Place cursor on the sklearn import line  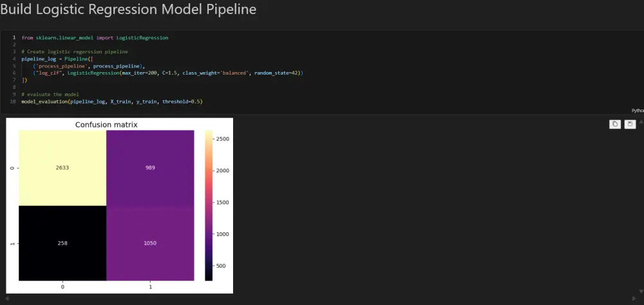point(95,38)
